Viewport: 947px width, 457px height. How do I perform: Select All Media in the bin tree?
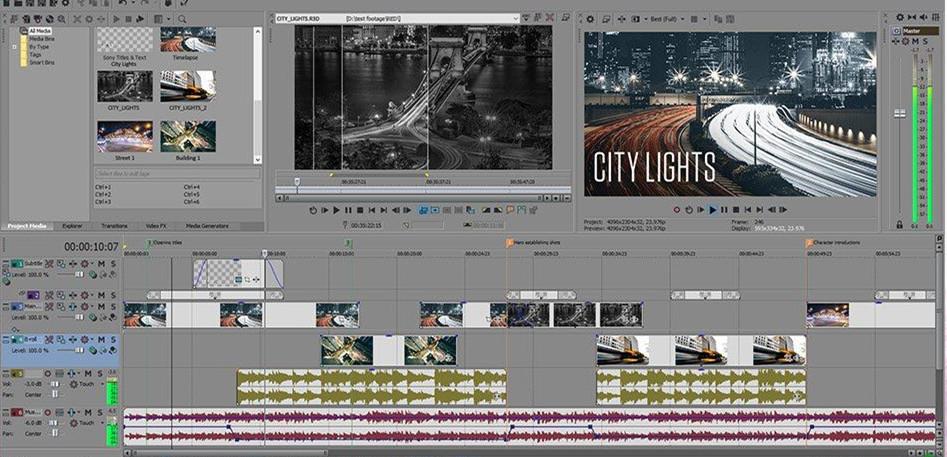(40, 31)
